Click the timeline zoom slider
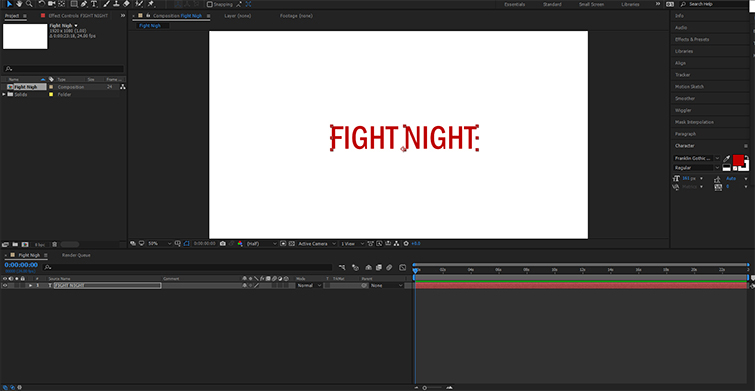Image resolution: width=755 pixels, height=391 pixels. click(x=424, y=388)
